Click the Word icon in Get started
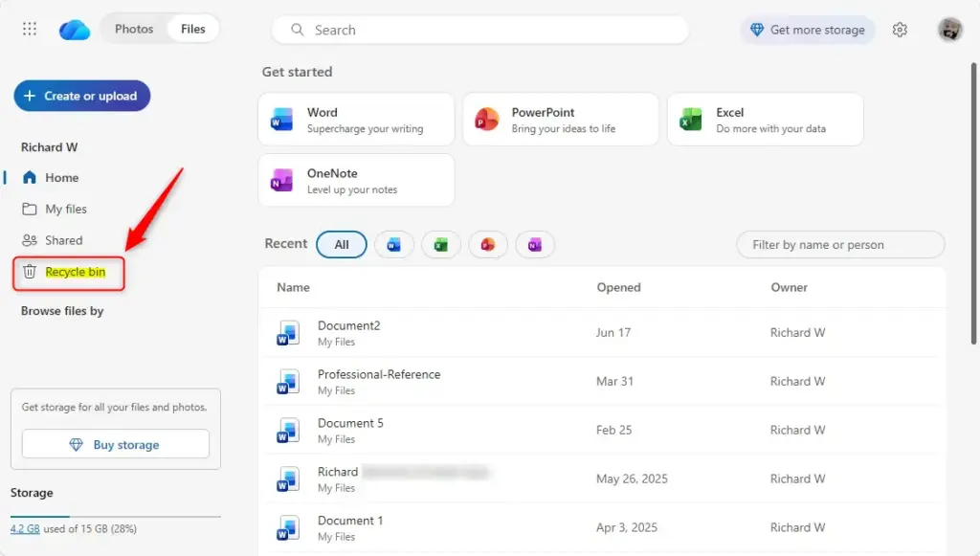 tap(281, 120)
